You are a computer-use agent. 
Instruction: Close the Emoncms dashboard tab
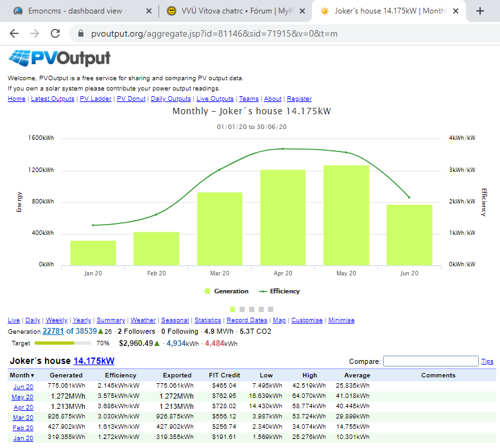(x=149, y=11)
